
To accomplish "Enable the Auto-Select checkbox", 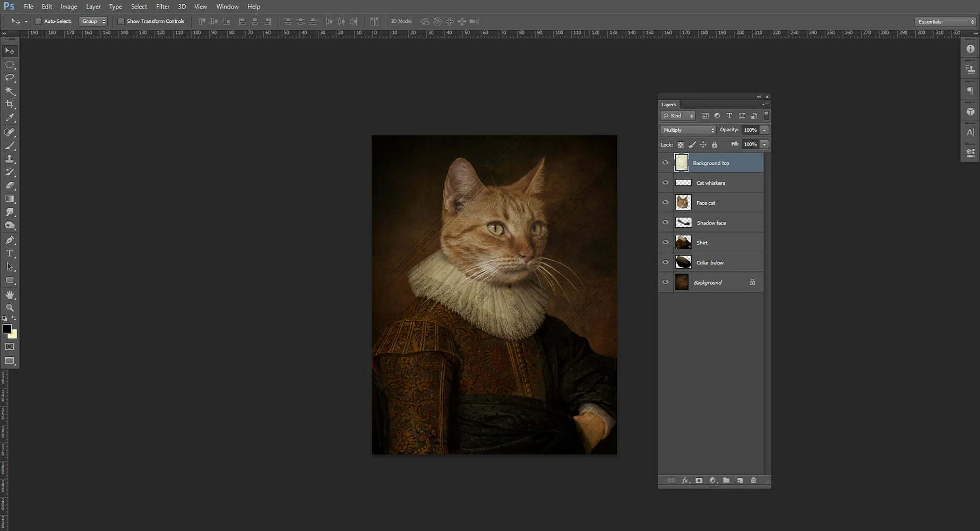I will (38, 21).
